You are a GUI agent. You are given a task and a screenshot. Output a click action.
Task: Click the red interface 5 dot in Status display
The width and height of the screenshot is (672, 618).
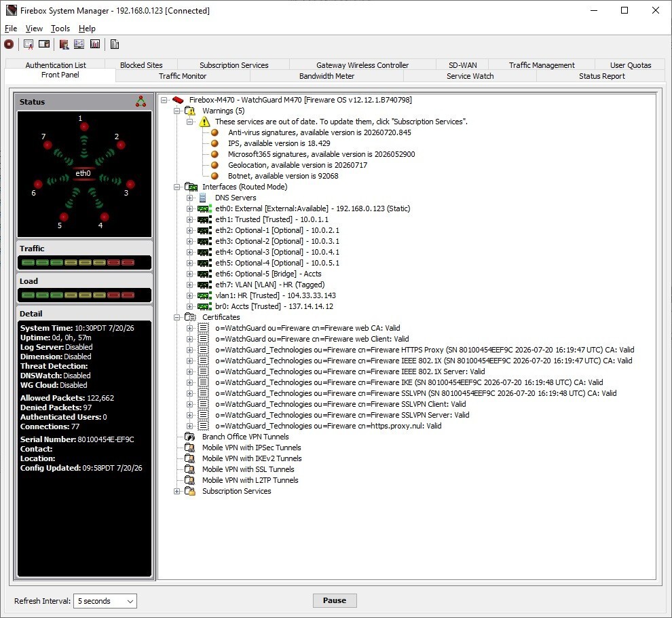64,217
